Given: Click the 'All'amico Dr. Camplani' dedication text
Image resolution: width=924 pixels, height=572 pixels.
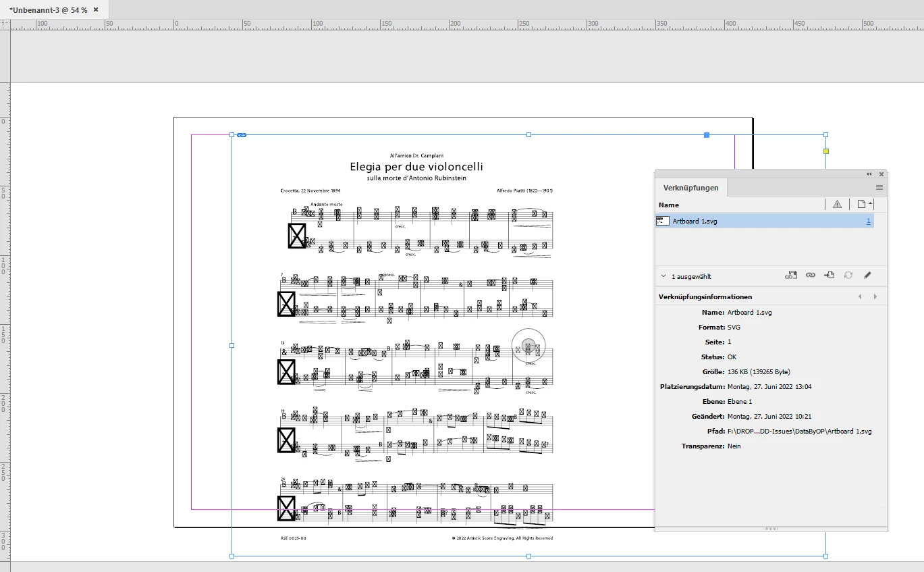Looking at the screenshot, I should coord(416,155).
